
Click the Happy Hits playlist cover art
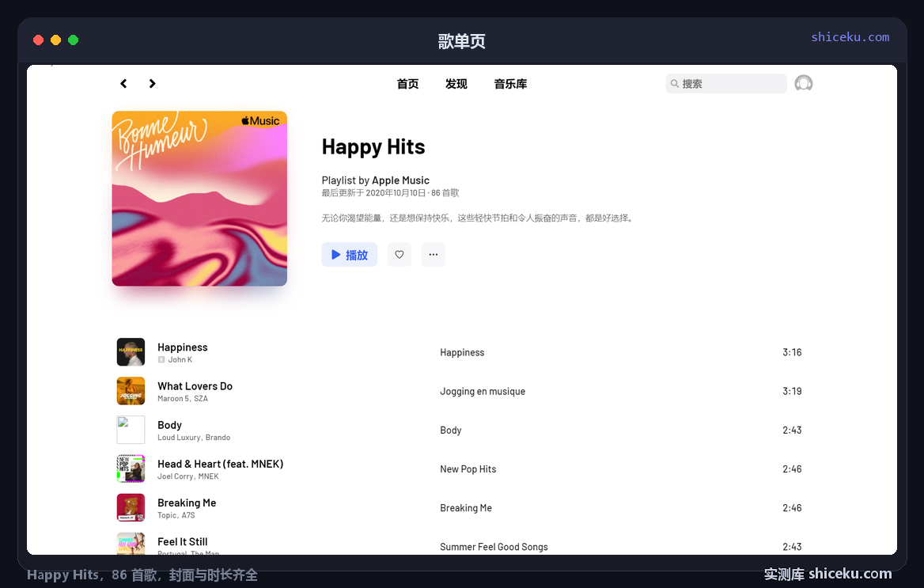pos(200,199)
